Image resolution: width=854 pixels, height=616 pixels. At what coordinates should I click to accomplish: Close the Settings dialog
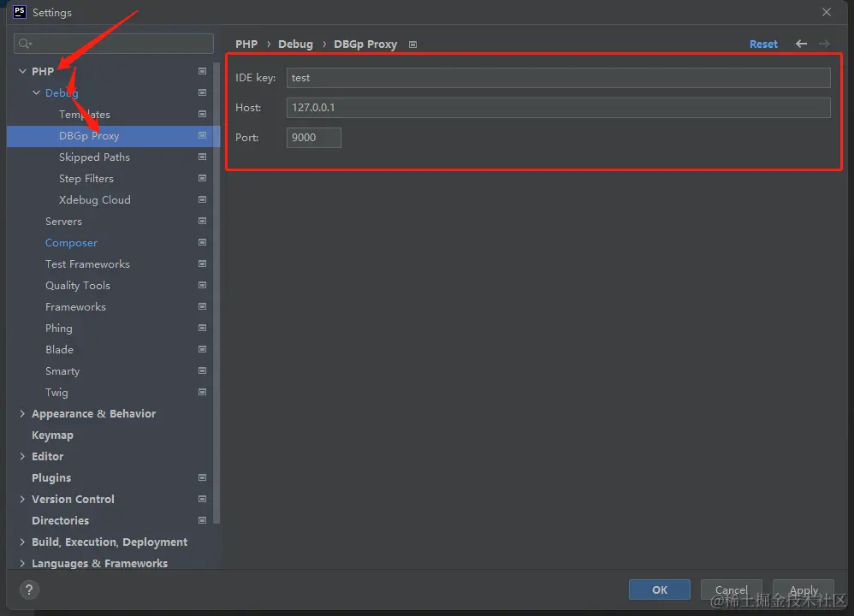click(827, 12)
